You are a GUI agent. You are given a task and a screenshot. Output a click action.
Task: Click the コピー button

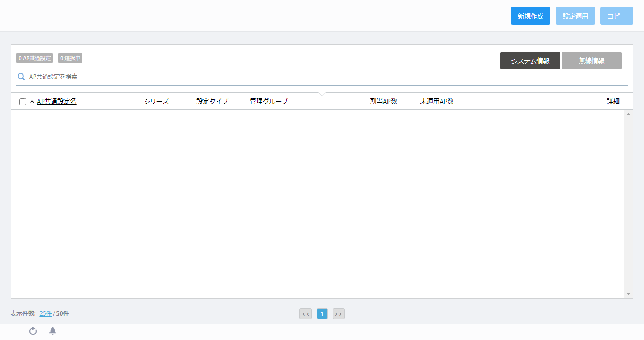coord(617,16)
